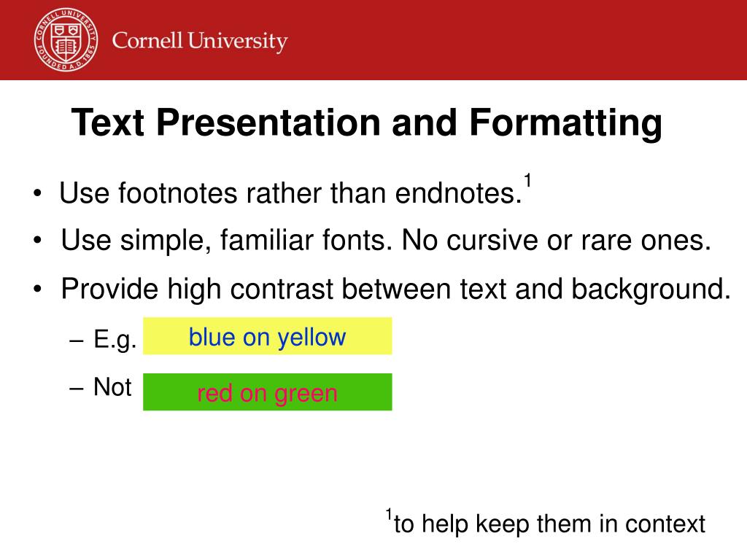
Task: Click the footnote text to help keep them in context
Action: [549, 524]
